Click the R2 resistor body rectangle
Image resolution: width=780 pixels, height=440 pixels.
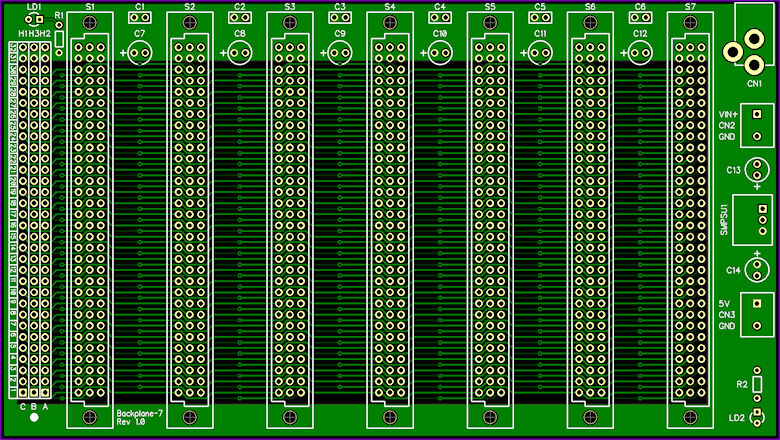click(x=757, y=384)
